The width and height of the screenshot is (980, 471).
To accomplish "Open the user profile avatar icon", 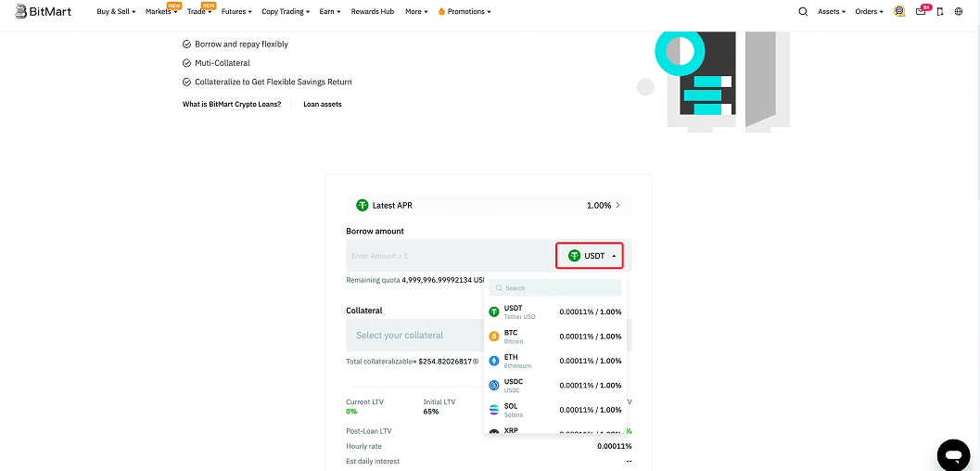I will (899, 11).
